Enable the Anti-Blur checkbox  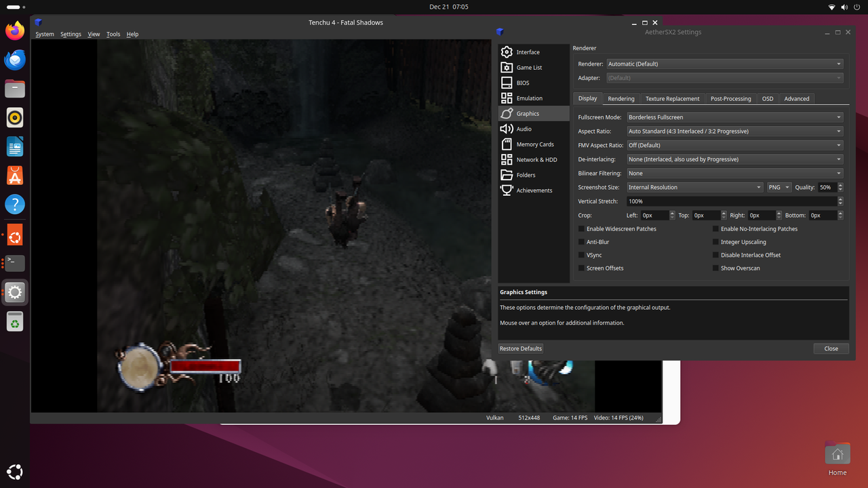click(x=581, y=242)
